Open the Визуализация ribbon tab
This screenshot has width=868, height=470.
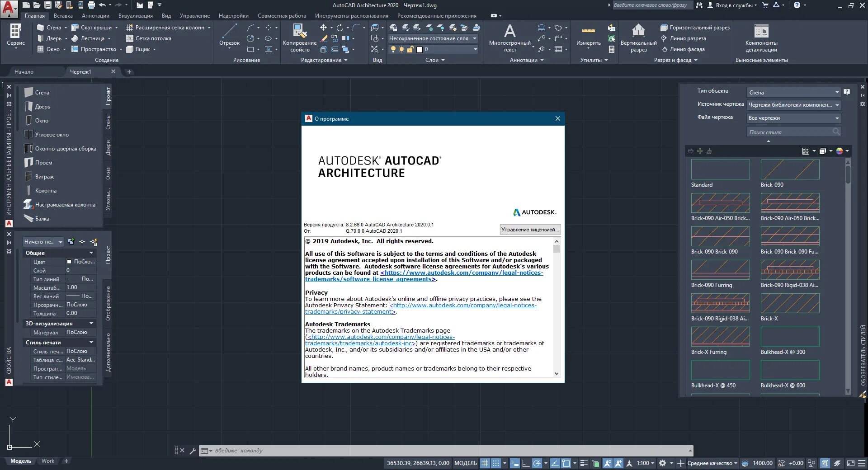click(136, 16)
